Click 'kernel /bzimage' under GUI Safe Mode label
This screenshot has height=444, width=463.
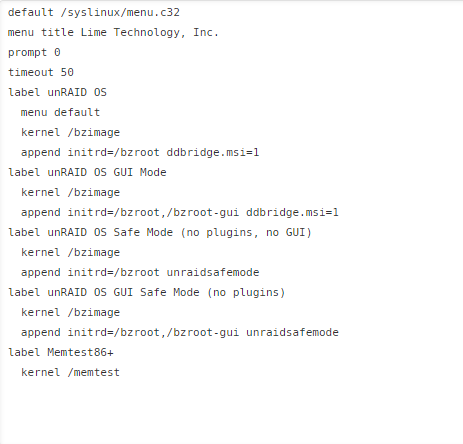coord(70,313)
